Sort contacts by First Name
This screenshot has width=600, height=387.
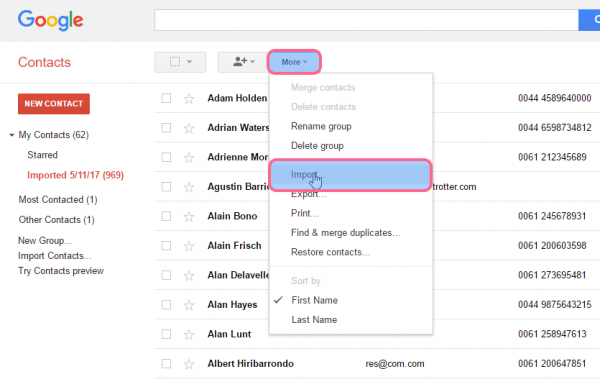tap(314, 300)
